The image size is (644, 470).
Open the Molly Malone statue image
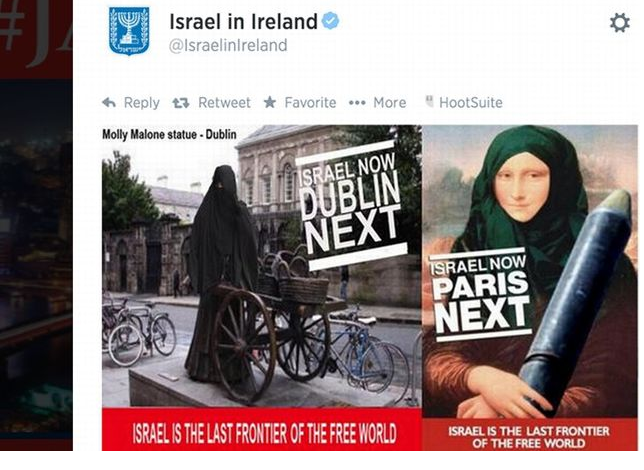262,266
